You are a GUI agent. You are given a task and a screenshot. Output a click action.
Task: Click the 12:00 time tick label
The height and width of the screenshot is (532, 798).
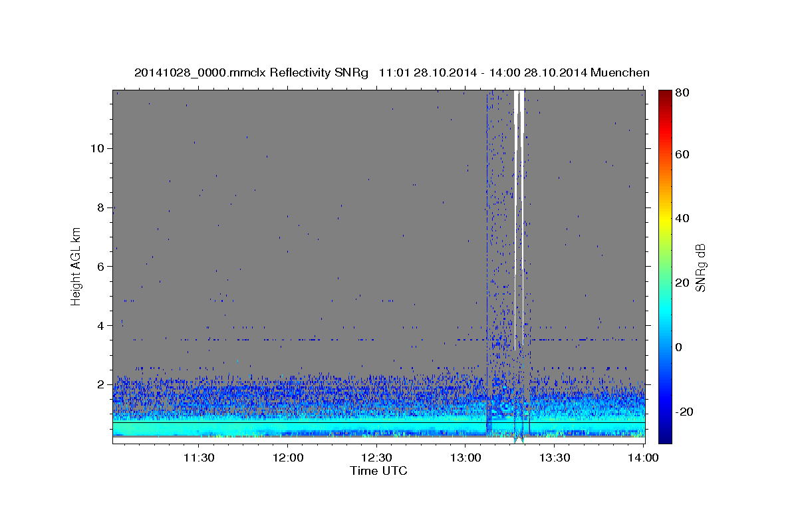click(x=288, y=458)
